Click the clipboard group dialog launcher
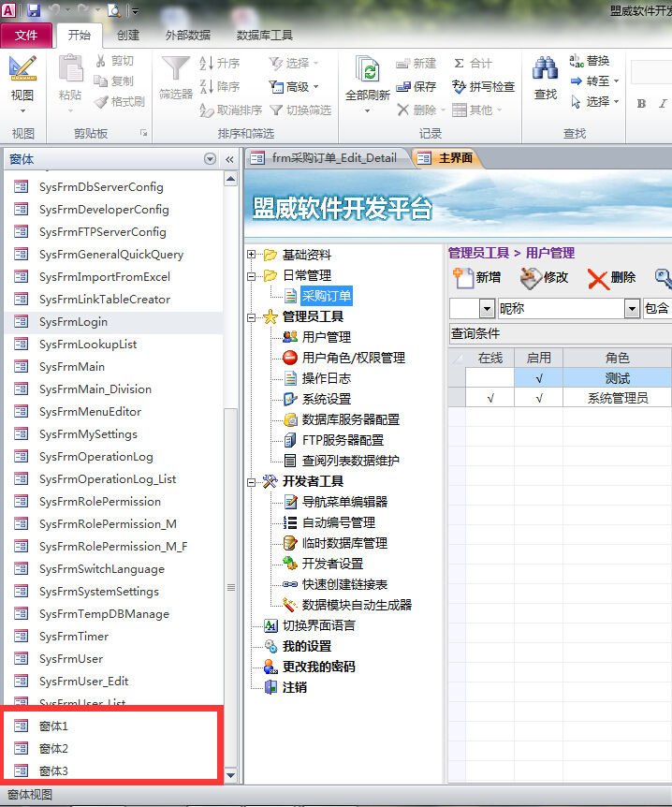 143,133
